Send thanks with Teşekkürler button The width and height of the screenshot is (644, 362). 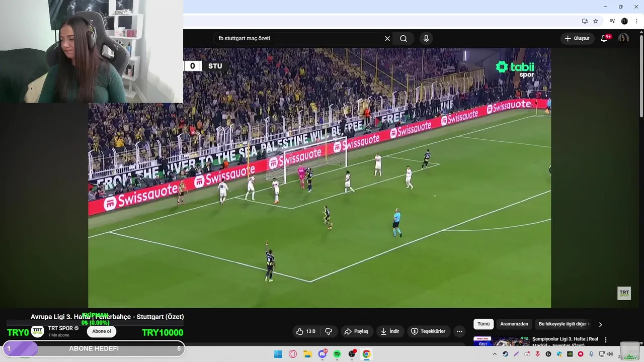(x=429, y=331)
